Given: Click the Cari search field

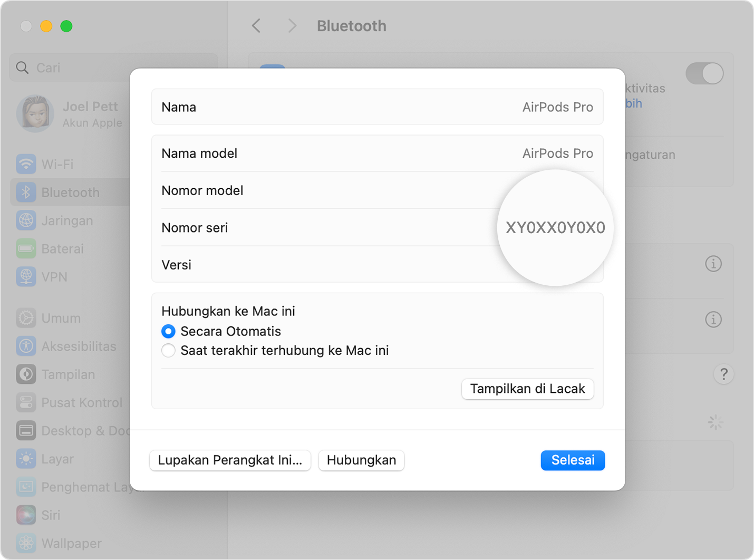Looking at the screenshot, I should [x=114, y=67].
